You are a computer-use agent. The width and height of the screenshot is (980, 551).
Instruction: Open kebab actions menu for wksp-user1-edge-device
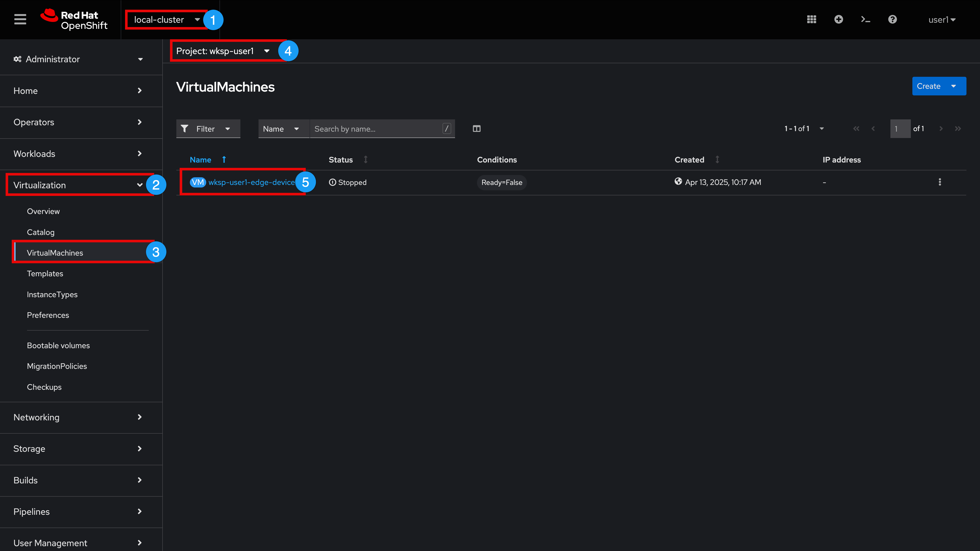(940, 182)
